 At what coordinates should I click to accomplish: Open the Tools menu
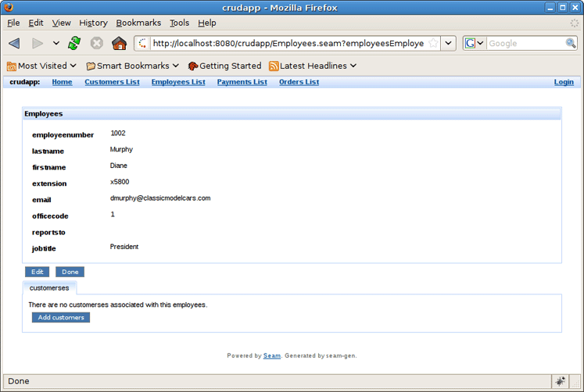pyautogui.click(x=179, y=23)
